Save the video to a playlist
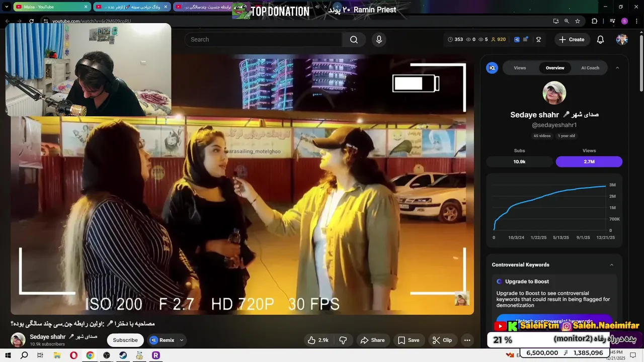644x362 pixels. coord(409,340)
